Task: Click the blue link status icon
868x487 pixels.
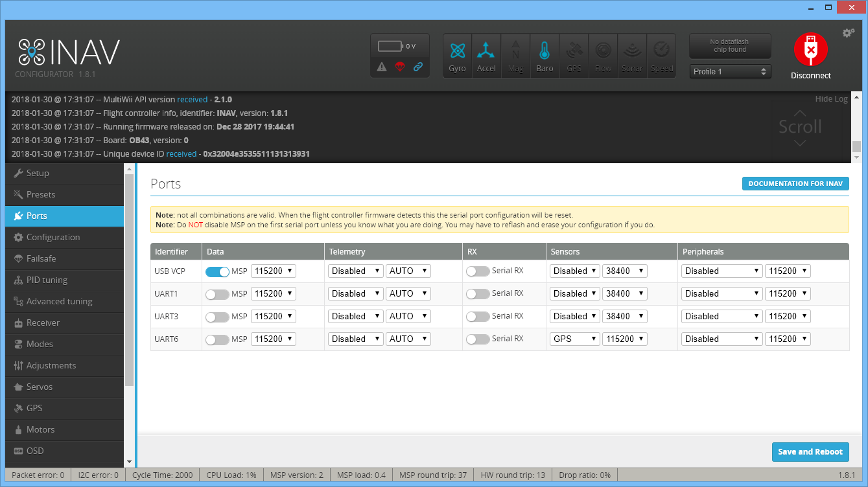Action: pos(418,66)
